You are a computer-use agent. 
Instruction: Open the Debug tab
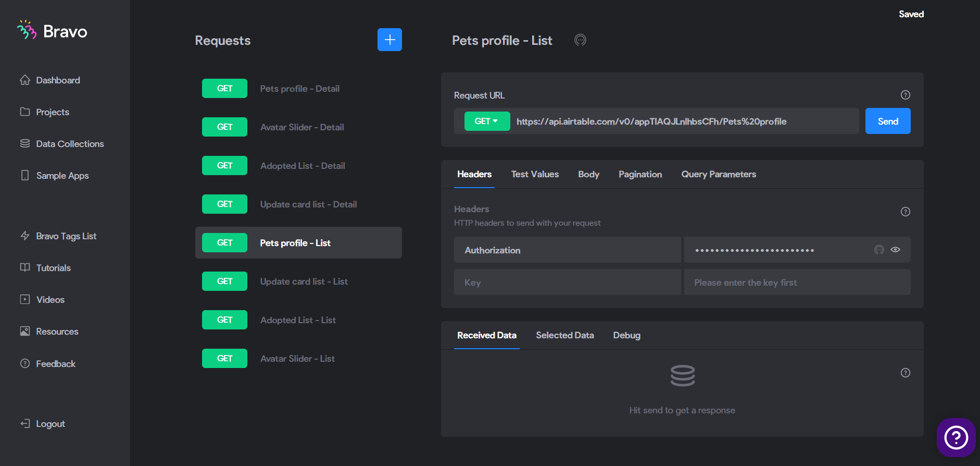[x=626, y=335]
